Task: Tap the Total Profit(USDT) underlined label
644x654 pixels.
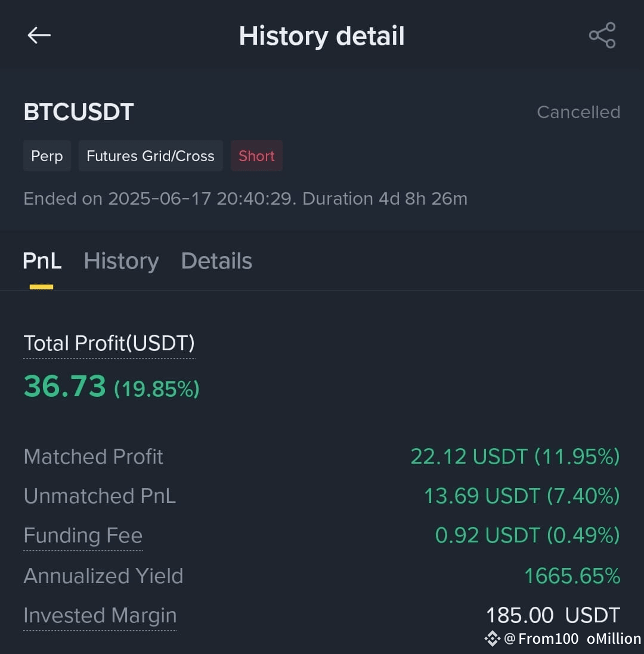Action: coord(109,343)
